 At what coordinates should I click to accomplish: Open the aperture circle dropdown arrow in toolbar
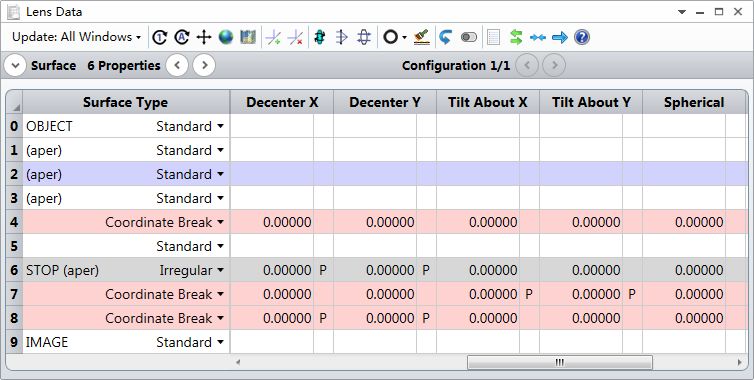pos(404,38)
